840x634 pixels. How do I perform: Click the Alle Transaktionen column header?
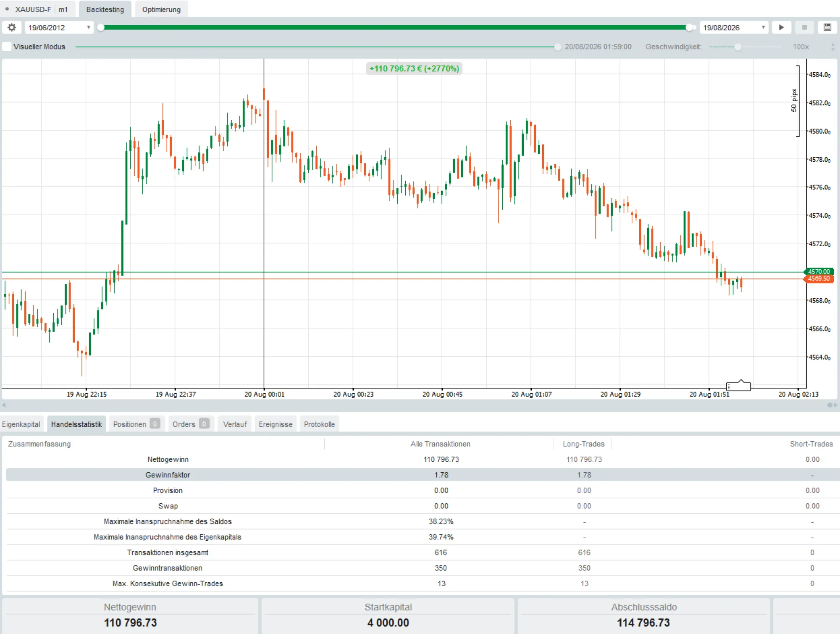[x=440, y=444]
